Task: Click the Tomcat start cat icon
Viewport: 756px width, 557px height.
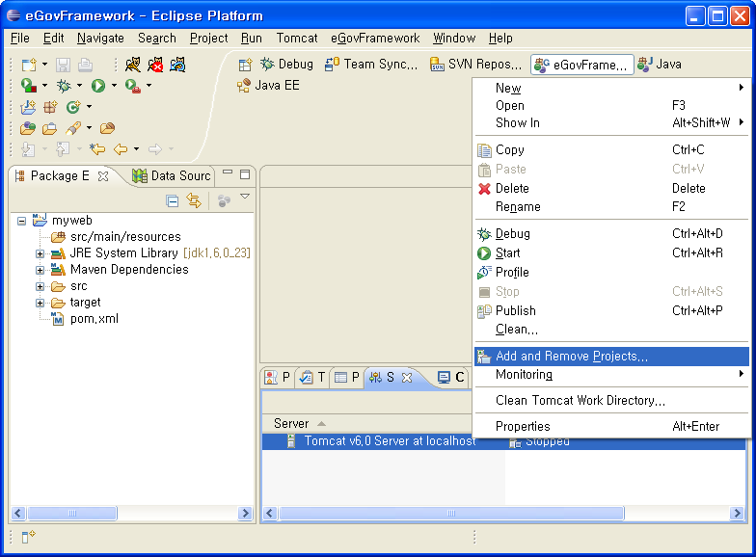Action: tap(133, 65)
